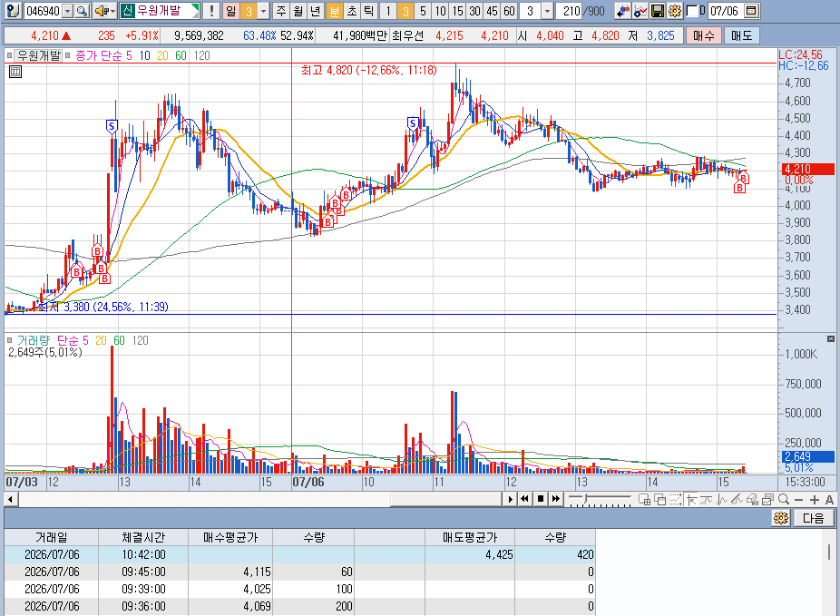This screenshot has height=616, width=840.
Task: Click the magnifier zoom icon in bottom toolbar
Action: 784,500
